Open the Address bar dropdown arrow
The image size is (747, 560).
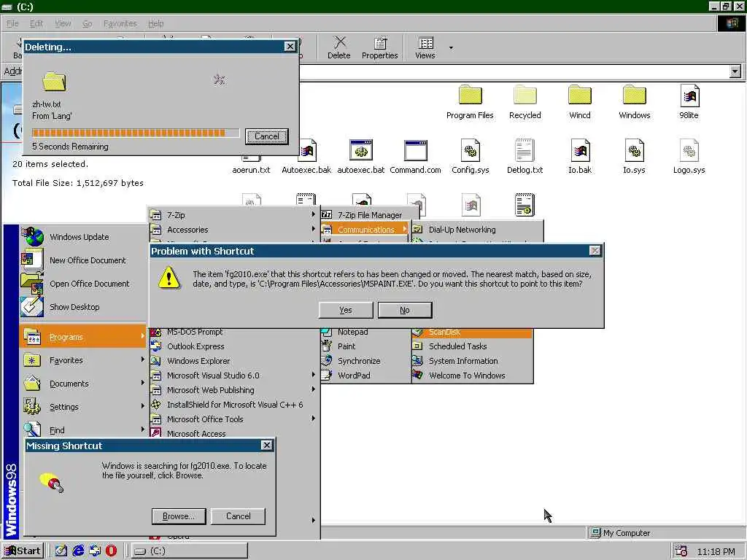click(735, 71)
